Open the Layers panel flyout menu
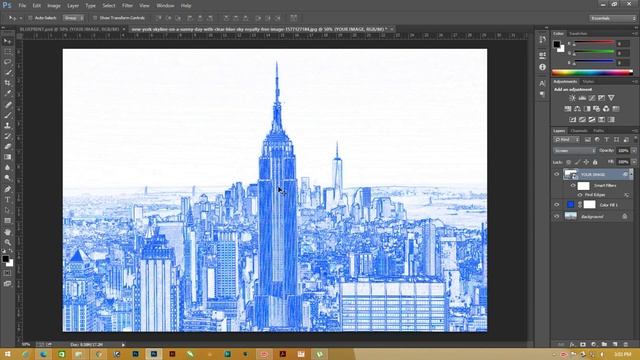Viewport: 640px width, 360px height. pos(635,131)
